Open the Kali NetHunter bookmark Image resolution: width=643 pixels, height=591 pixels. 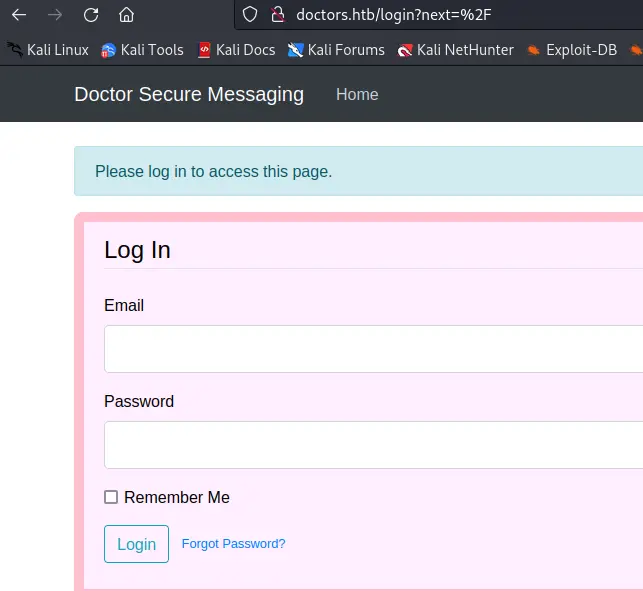pyautogui.click(x=456, y=50)
